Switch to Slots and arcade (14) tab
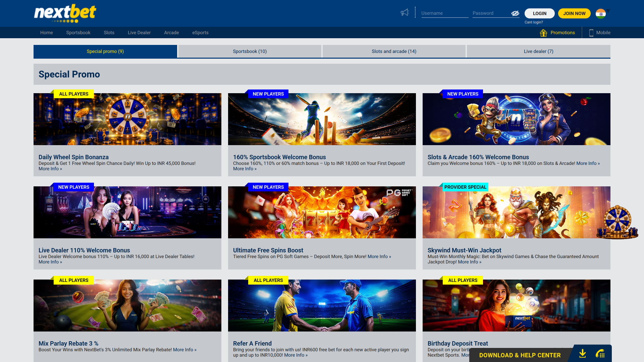The height and width of the screenshot is (362, 644). pyautogui.click(x=394, y=51)
